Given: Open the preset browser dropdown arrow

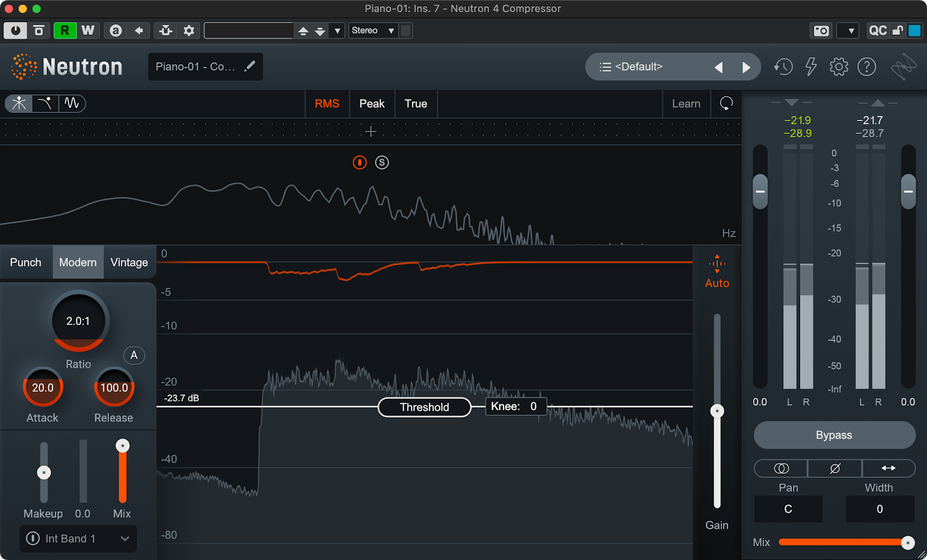Looking at the screenshot, I should coord(337,31).
